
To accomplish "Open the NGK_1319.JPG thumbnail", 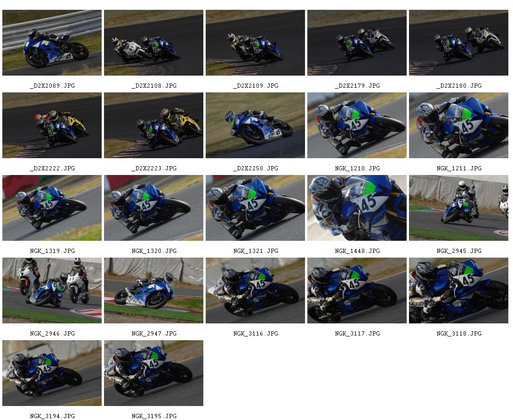I will pos(52,208).
